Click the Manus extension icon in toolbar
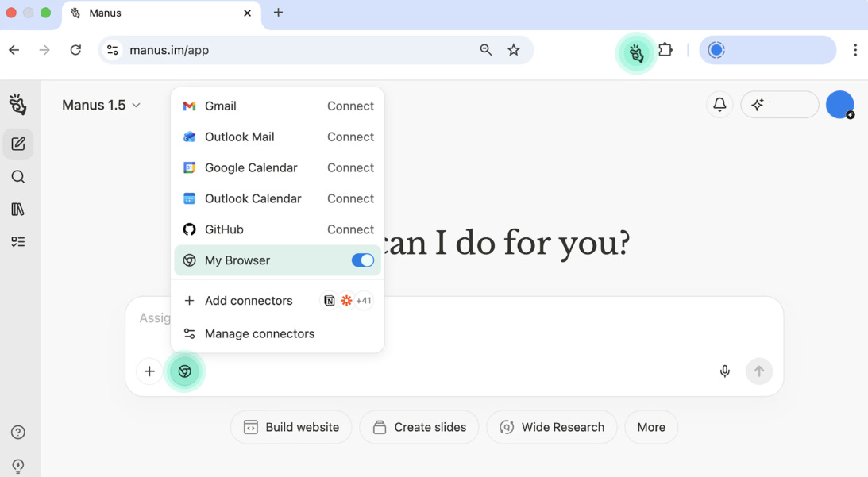This screenshot has height=477, width=868. [636, 53]
